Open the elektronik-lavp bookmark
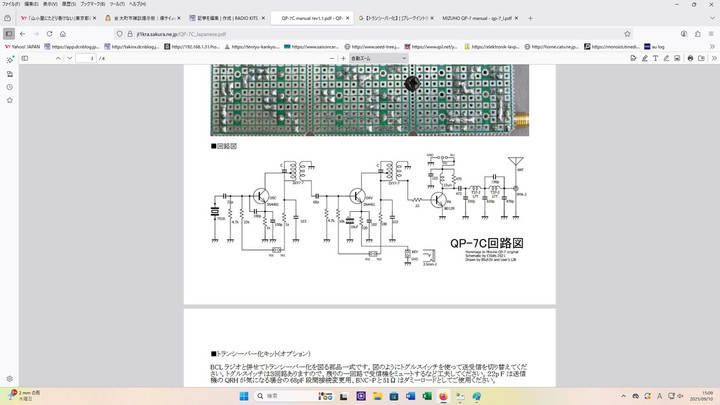The height and width of the screenshot is (405, 720). coord(491,47)
